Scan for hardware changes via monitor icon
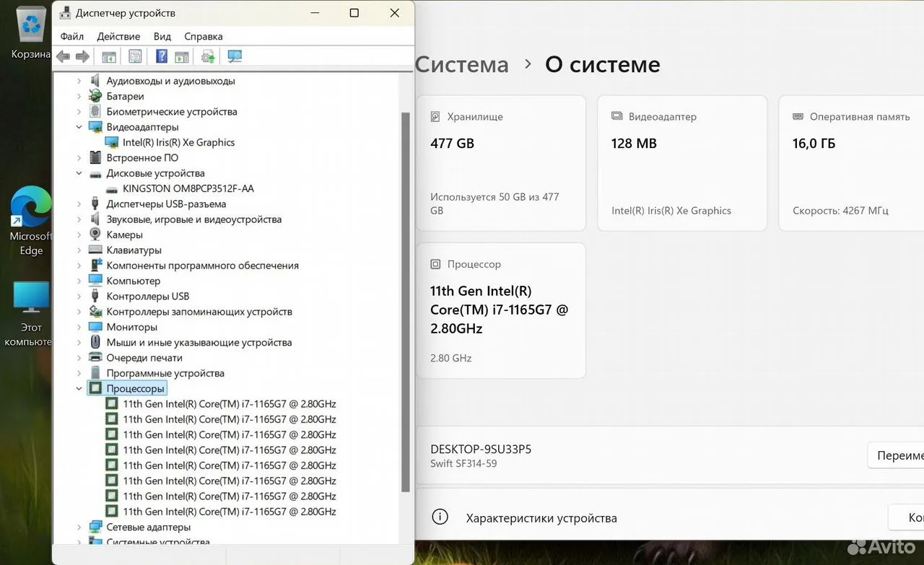924x565 pixels. point(235,56)
